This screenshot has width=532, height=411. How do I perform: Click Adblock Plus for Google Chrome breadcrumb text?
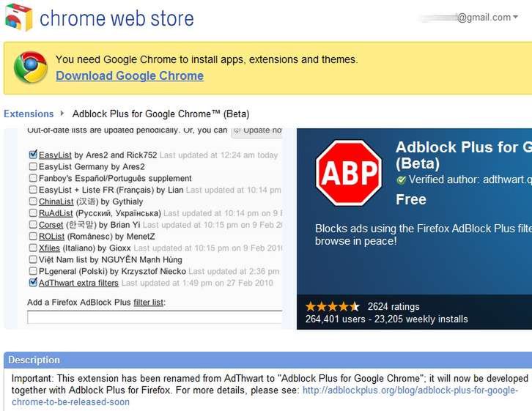[x=160, y=114]
